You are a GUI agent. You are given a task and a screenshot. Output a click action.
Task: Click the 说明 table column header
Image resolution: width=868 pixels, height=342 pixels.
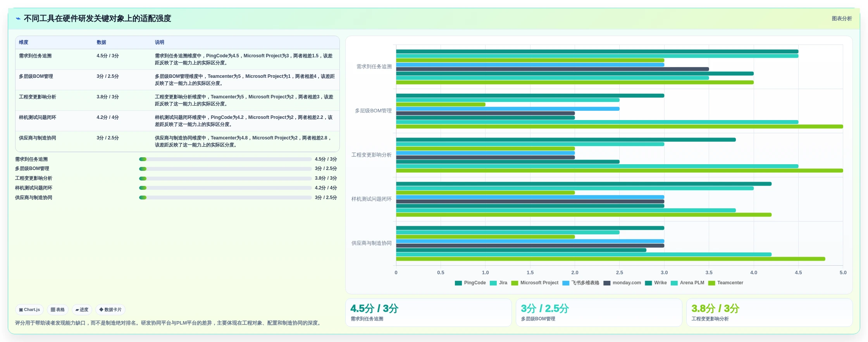click(160, 43)
